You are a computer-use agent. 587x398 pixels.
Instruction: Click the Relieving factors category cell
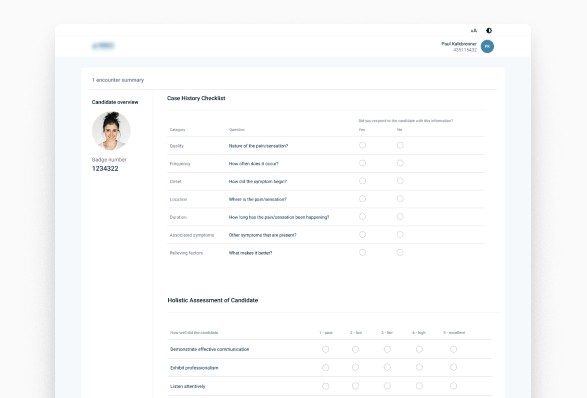(x=186, y=253)
